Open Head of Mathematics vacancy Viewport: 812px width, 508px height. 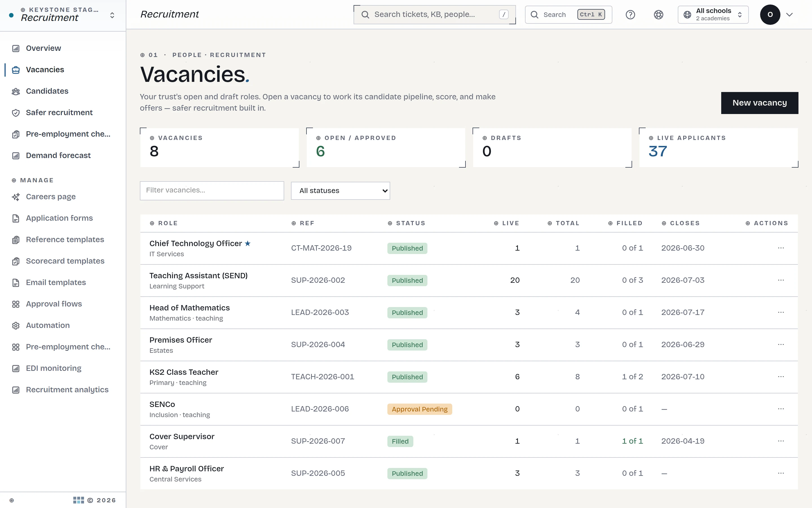(189, 308)
